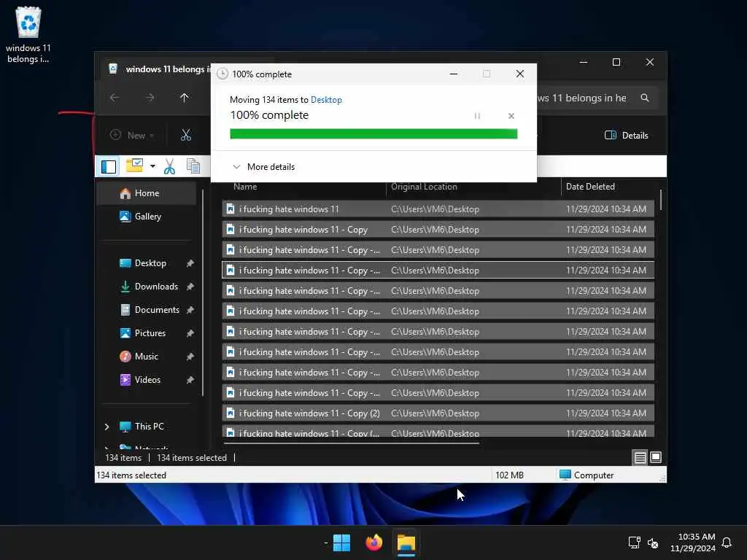Open the clock showing 10:35 AM
This screenshot has height=560, width=747.
coord(693,542)
